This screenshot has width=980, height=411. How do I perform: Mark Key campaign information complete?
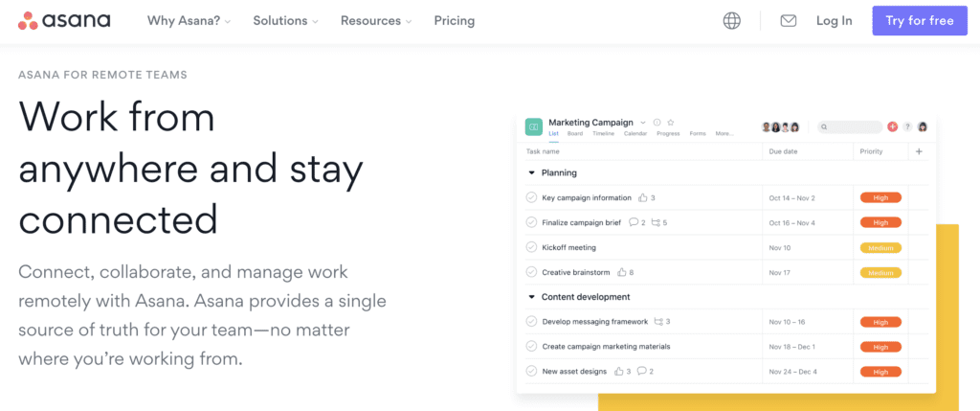coord(531,197)
